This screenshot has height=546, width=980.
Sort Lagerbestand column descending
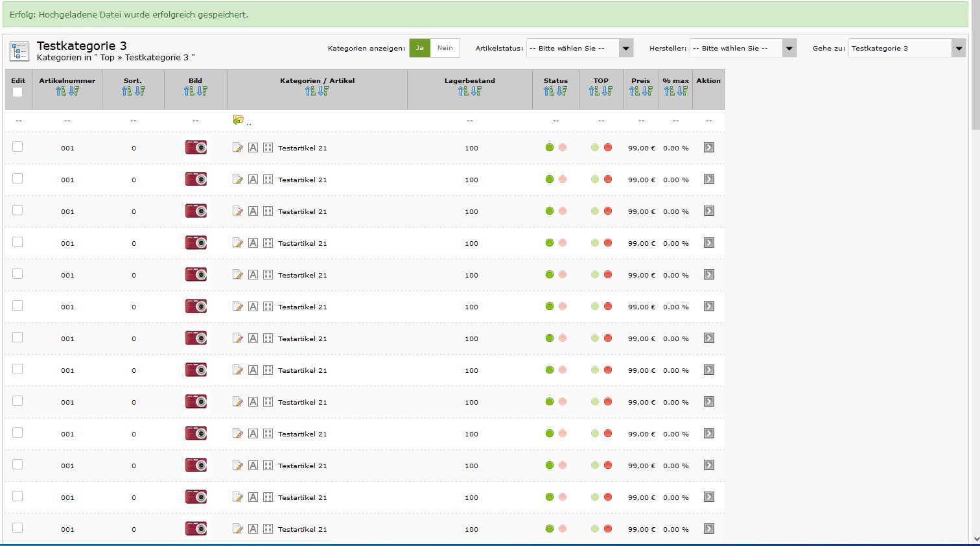(x=476, y=91)
